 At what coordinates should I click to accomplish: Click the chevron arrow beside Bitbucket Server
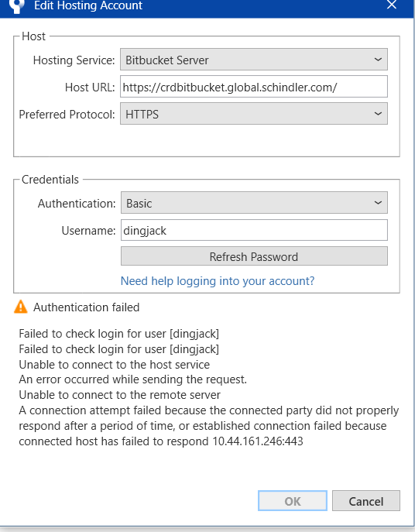(x=378, y=60)
